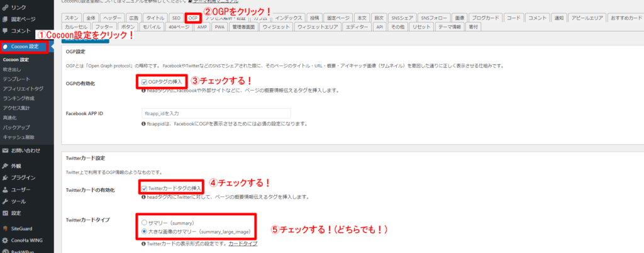Open the プラグイン plugins icon
Image resolution: width=644 pixels, height=253 pixels.
tap(5, 177)
